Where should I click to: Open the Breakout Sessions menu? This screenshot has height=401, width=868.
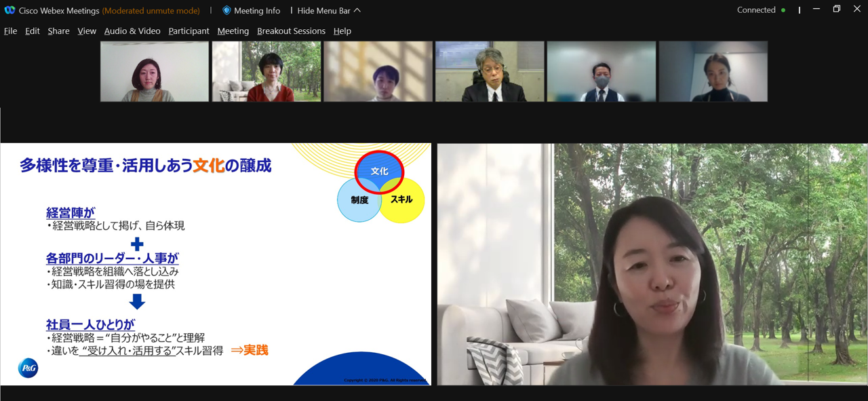click(x=291, y=31)
